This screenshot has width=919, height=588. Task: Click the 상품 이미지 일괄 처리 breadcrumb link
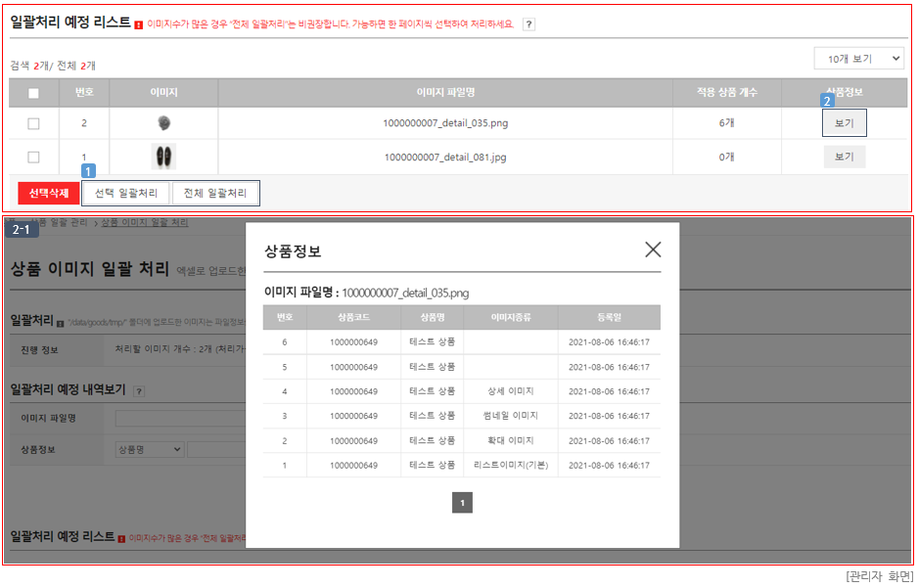(145, 222)
